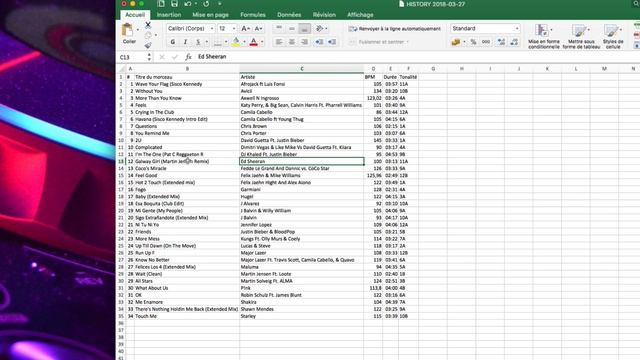The height and width of the screenshot is (360, 640).
Task: Apply thousands separator (000) format
Action: (486, 42)
